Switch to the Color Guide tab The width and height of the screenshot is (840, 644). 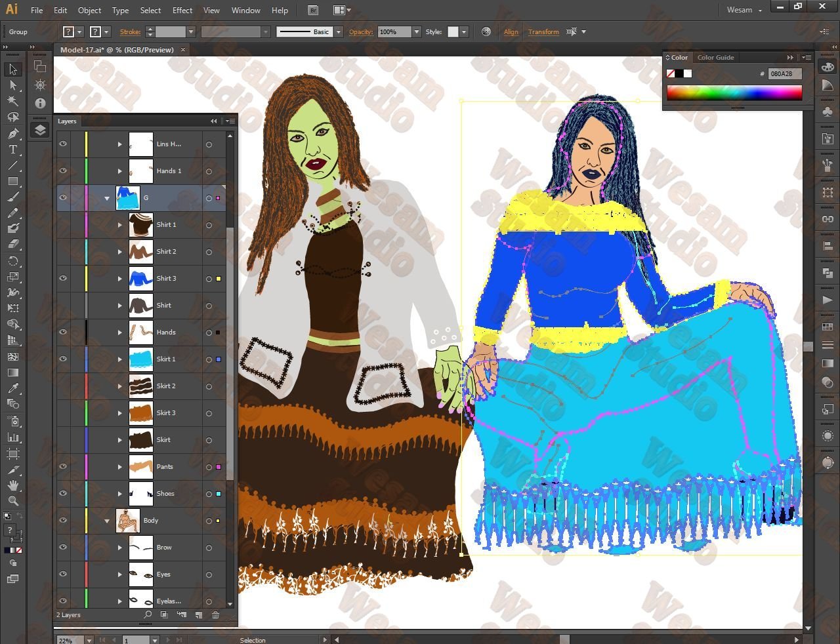[715, 58]
